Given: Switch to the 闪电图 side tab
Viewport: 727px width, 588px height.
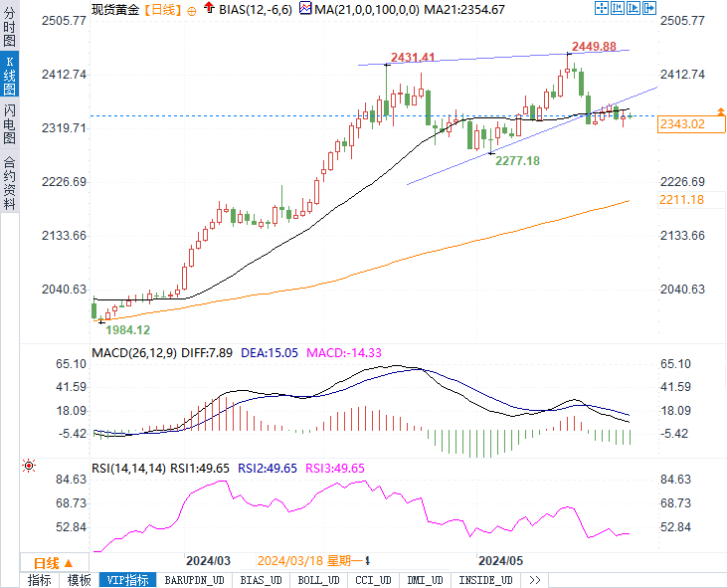Looking at the screenshot, I should click(x=9, y=122).
